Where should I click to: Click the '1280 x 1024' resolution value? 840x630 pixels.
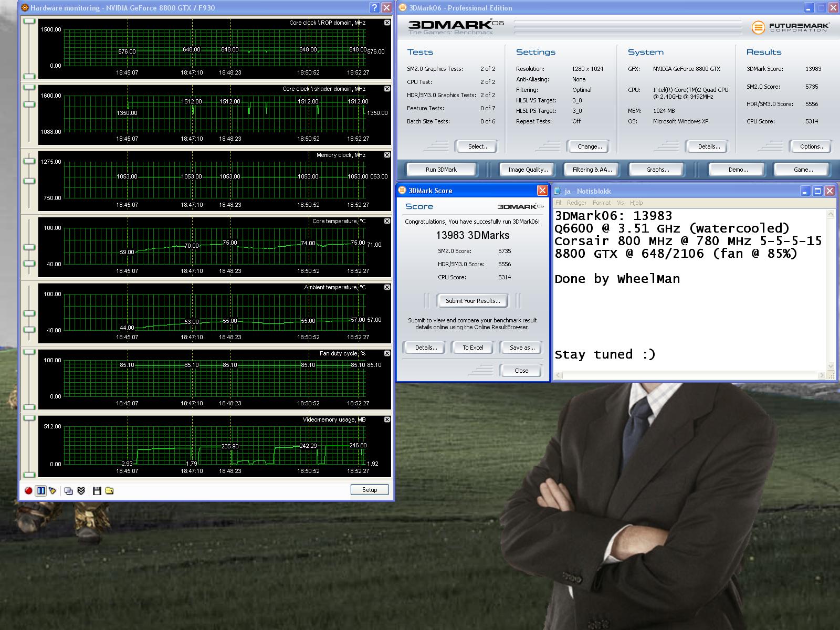coord(587,69)
